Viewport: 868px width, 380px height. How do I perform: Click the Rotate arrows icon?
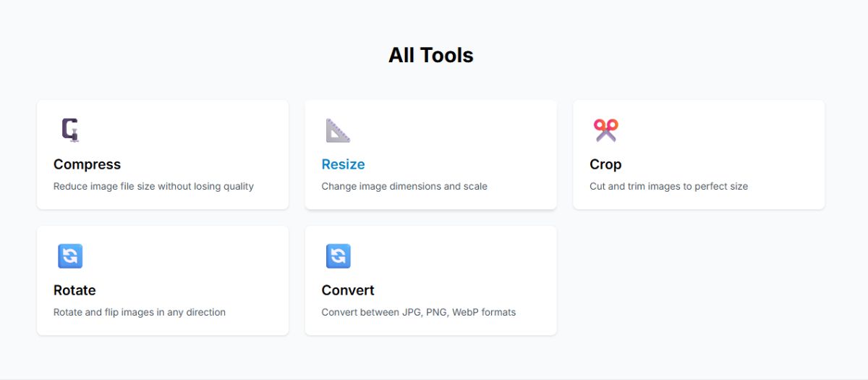70,256
